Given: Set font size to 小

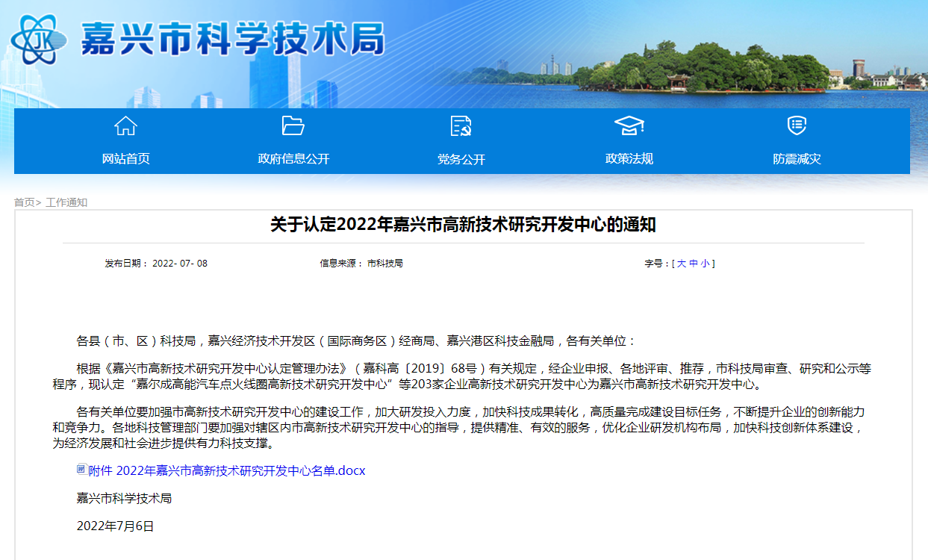Looking at the screenshot, I should 705,264.
